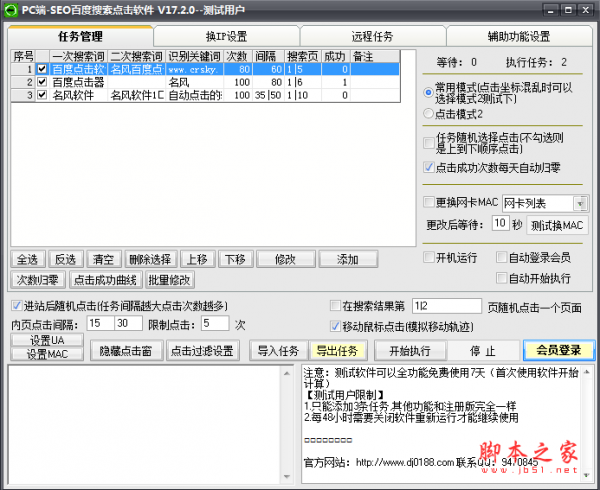Click 修改 button

(x=285, y=259)
